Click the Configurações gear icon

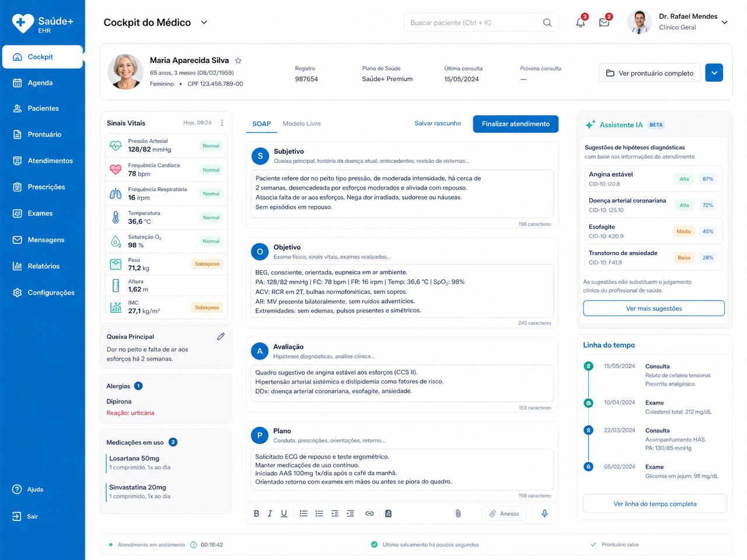click(x=18, y=292)
